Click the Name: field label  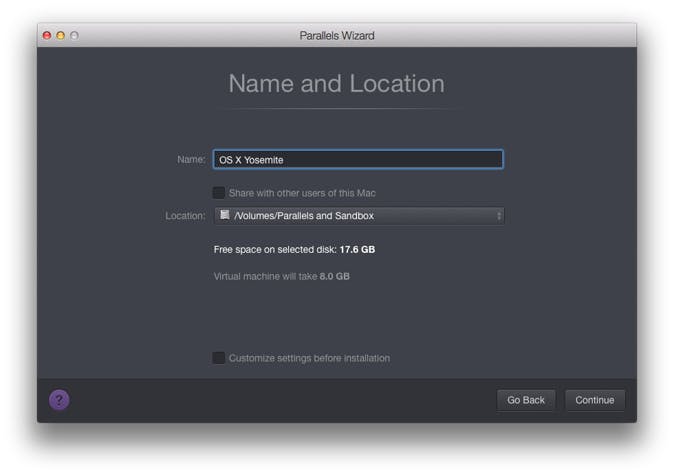(191, 160)
